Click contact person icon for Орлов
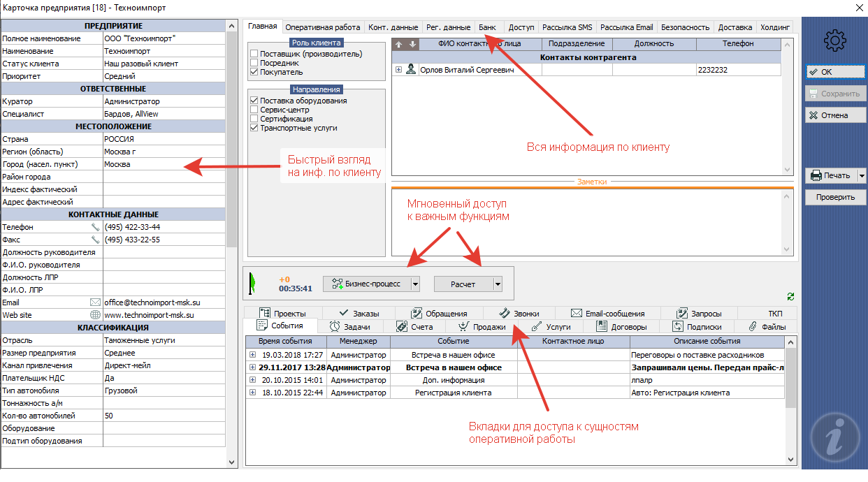The width and height of the screenshot is (868, 482). [x=411, y=70]
